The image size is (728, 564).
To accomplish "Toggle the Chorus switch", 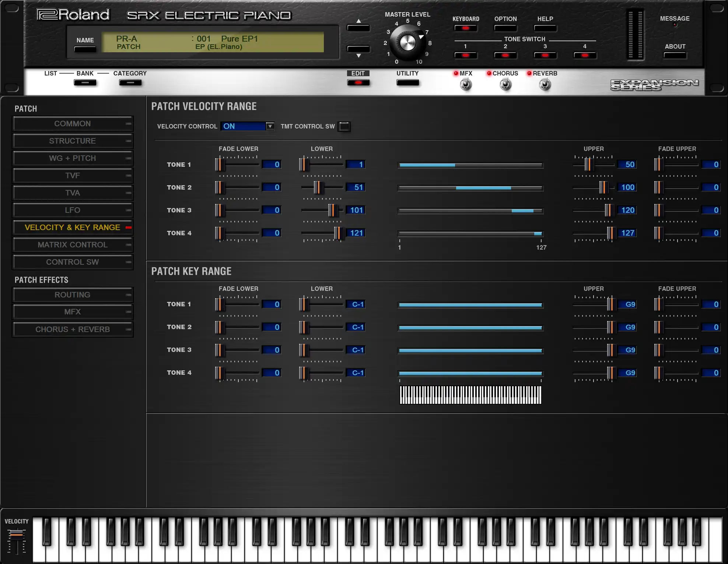I will [x=505, y=85].
